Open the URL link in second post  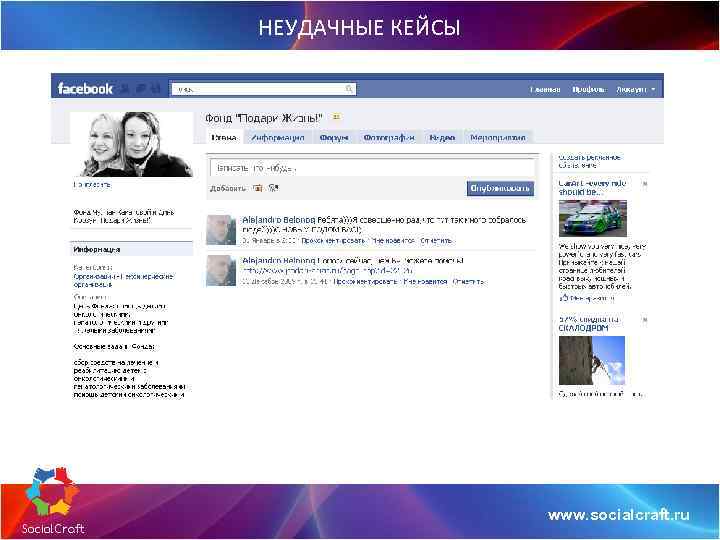[x=327, y=270]
